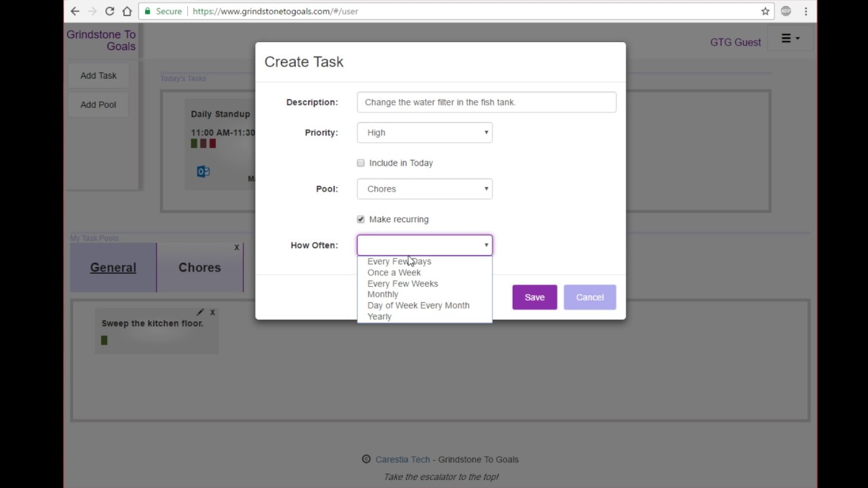Collapse the How Often dropdown
The width and height of the screenshot is (868, 488).
pyautogui.click(x=425, y=245)
